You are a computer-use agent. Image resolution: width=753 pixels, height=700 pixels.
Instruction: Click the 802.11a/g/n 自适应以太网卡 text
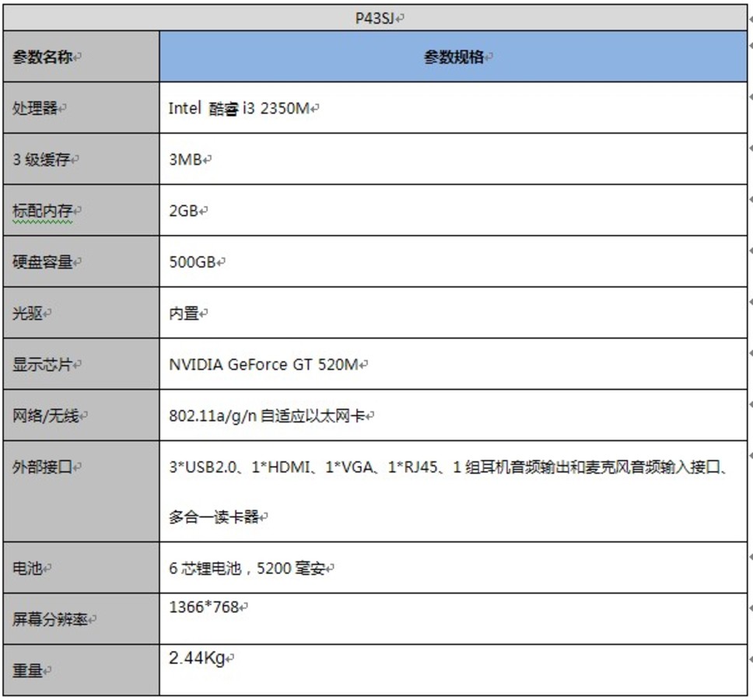[268, 415]
